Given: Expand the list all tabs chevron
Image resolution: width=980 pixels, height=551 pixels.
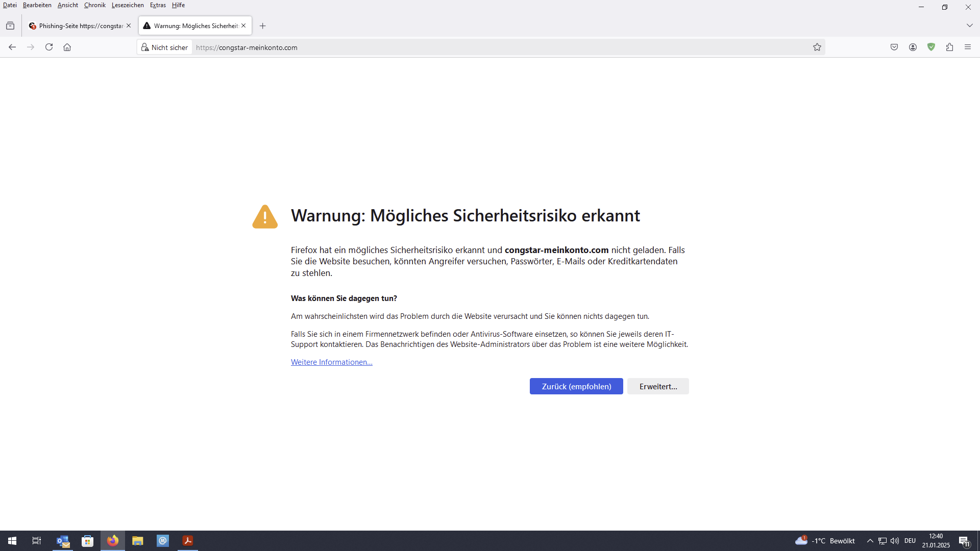Looking at the screenshot, I should 969,26.
